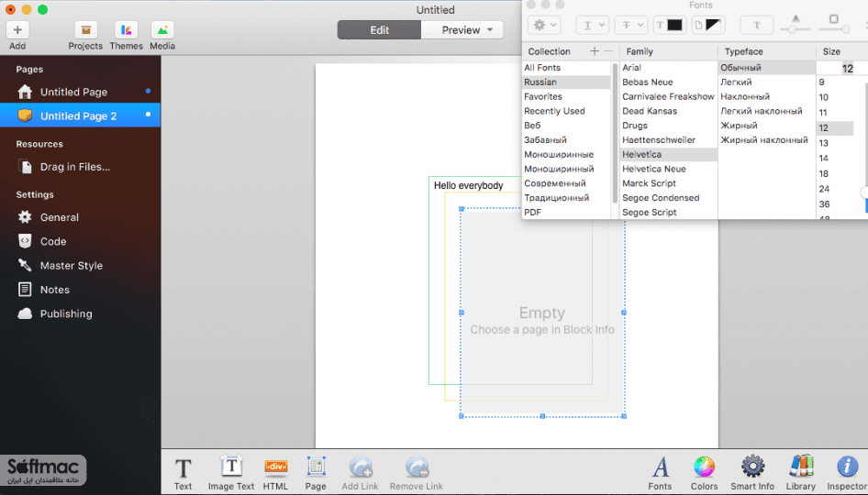Image resolution: width=868 pixels, height=495 pixels.
Task: Select the Легкий typeface
Action: tap(736, 82)
